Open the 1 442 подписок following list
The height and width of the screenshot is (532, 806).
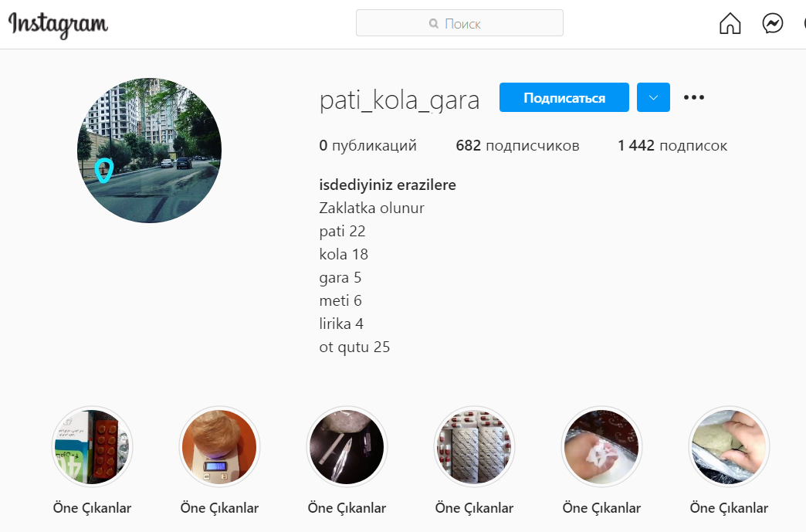click(672, 145)
